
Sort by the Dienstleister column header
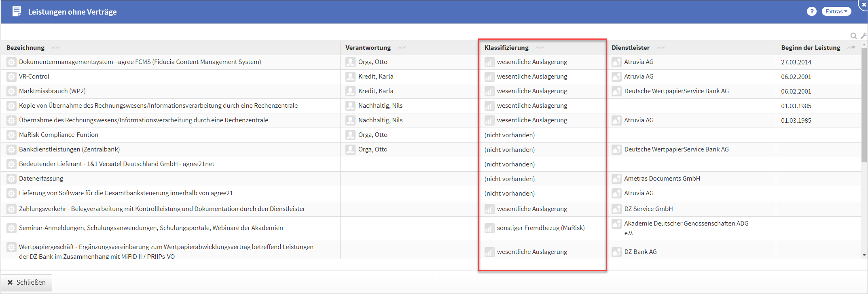(631, 48)
